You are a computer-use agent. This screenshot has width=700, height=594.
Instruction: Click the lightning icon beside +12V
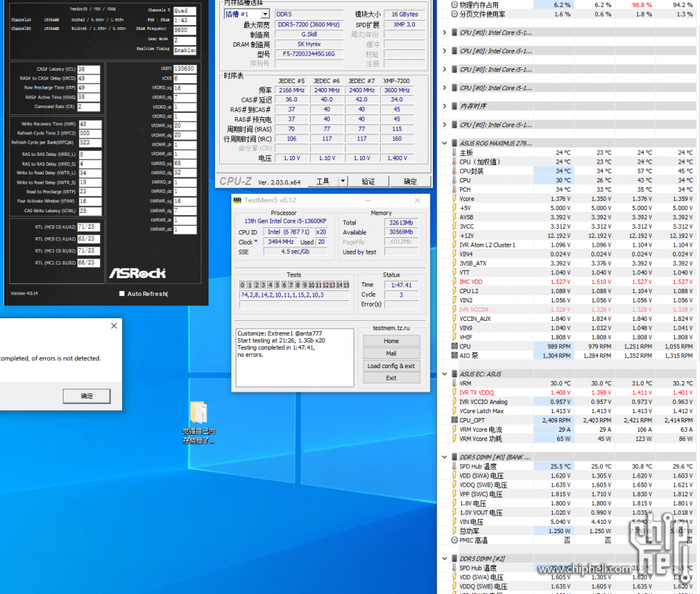[x=454, y=236]
